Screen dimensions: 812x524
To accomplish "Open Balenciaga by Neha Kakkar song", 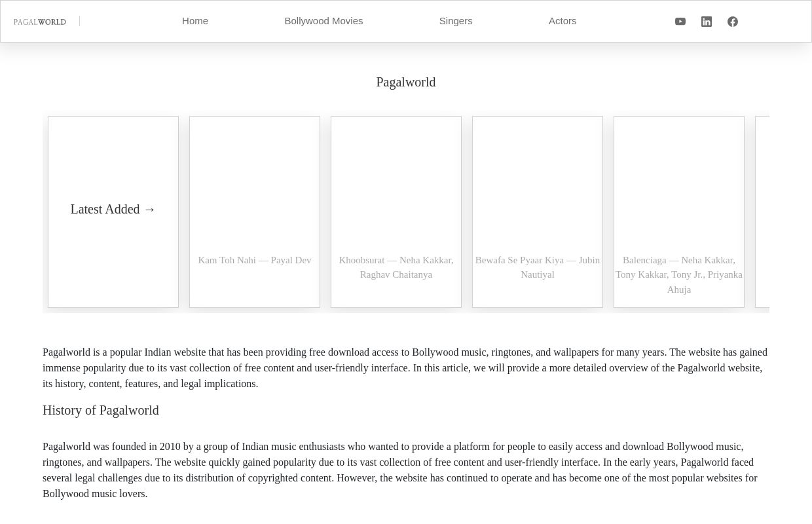I will coord(679,274).
